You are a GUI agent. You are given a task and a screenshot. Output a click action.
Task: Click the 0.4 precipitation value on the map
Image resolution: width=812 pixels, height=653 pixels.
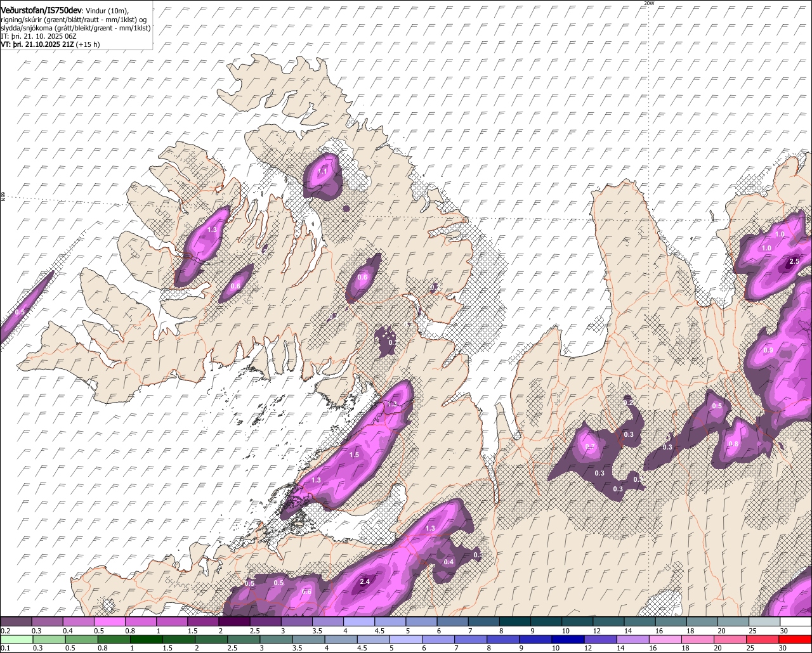click(x=449, y=562)
